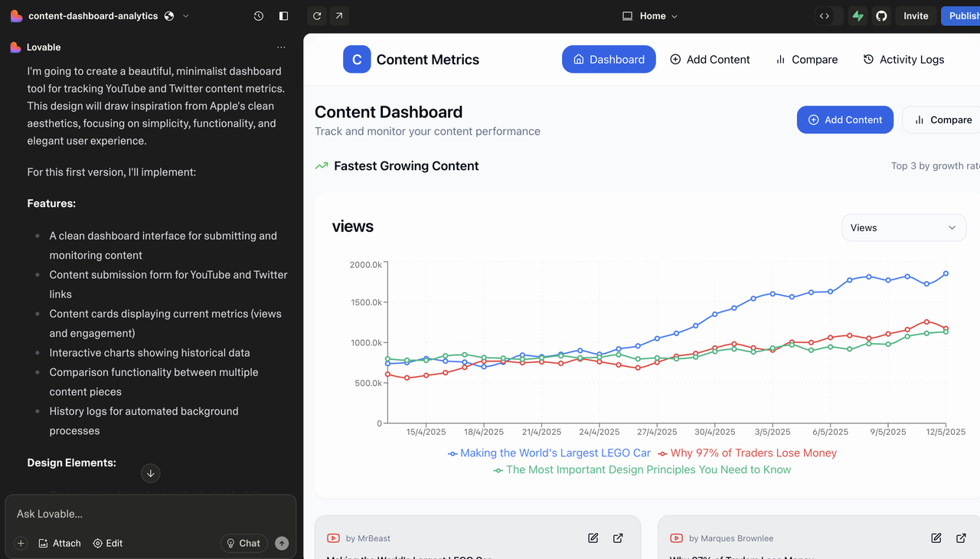This screenshot has height=559, width=980.
Task: Click the 'views' chart title
Action: (353, 227)
